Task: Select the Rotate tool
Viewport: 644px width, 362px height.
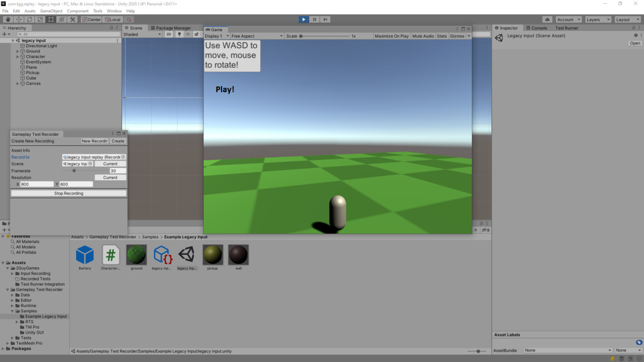Action: pos(28,19)
